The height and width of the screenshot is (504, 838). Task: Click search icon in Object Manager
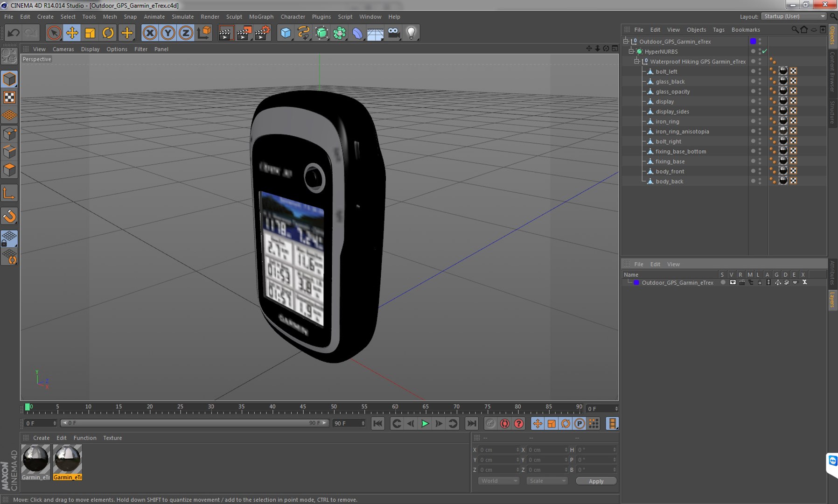pos(795,29)
